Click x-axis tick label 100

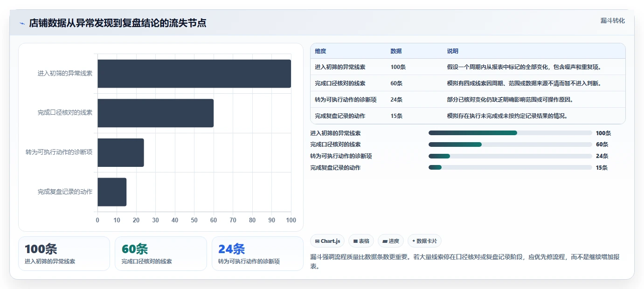(291, 220)
